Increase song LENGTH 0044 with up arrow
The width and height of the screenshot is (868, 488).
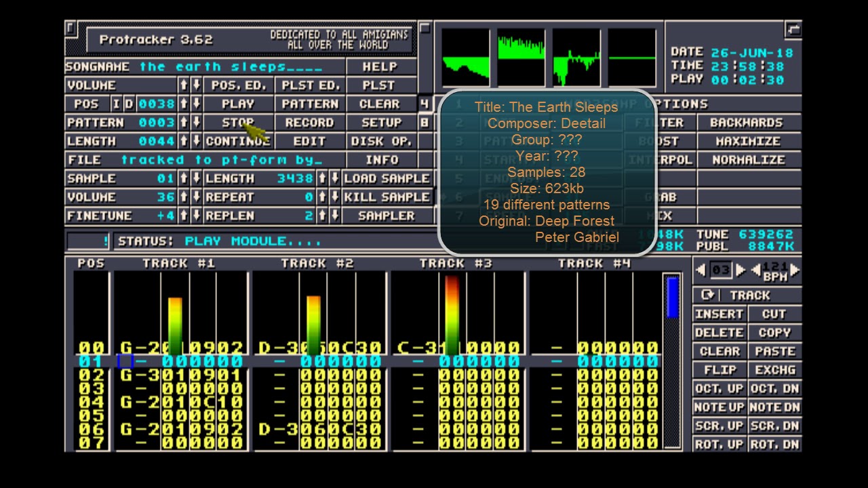point(183,142)
